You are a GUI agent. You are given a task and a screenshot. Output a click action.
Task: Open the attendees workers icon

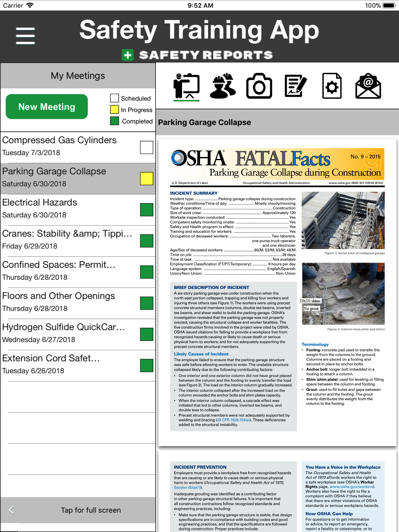pyautogui.click(x=223, y=86)
